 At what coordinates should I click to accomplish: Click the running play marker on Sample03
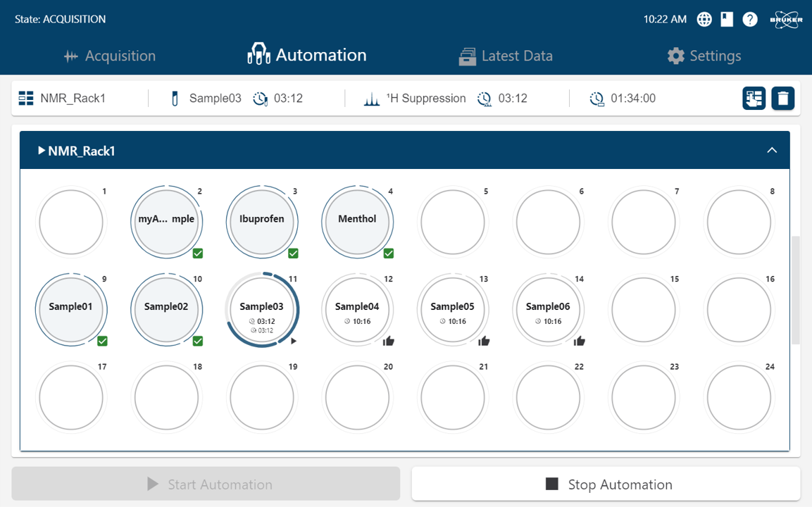[x=294, y=341]
